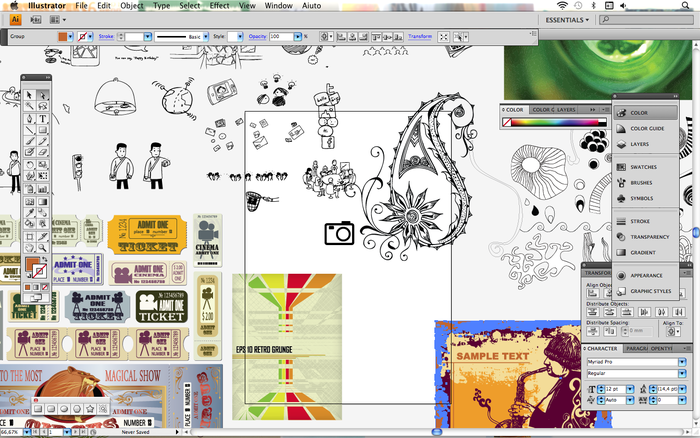Click the Opacity link in control bar
This screenshot has width=700, height=438.
[258, 37]
